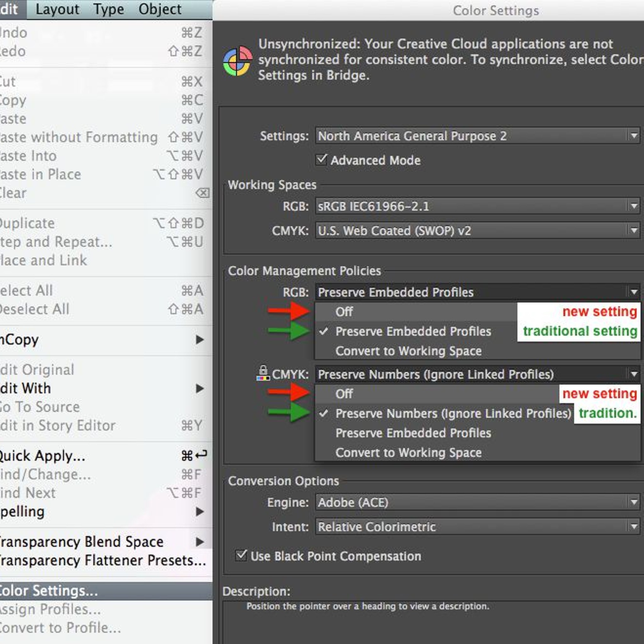Click the lock icon beside the CMYK policy
644x644 pixels.
(264, 372)
